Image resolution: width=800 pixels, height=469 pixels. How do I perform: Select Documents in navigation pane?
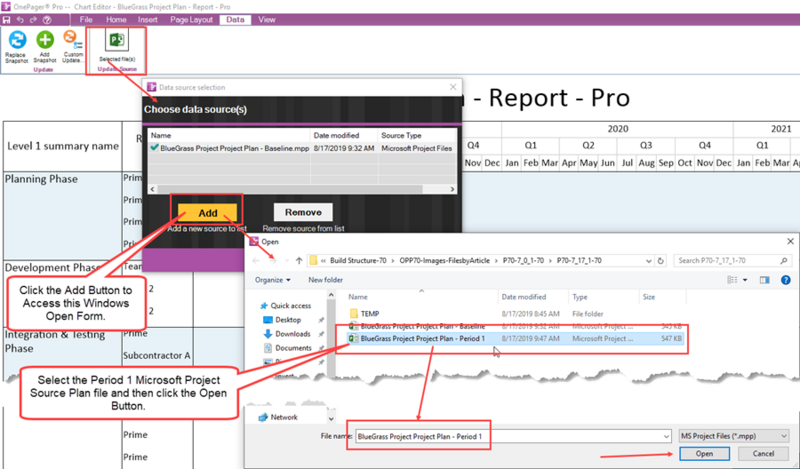[293, 348]
